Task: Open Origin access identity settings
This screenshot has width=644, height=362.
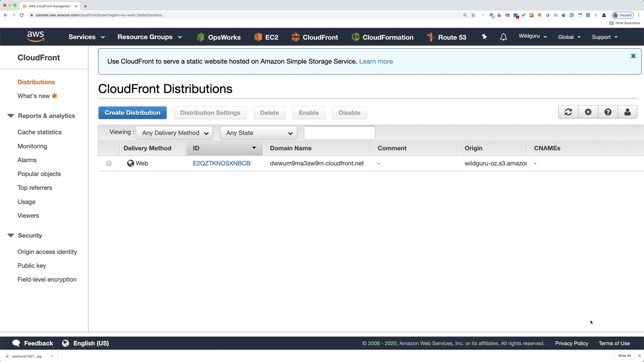Action: tap(47, 252)
